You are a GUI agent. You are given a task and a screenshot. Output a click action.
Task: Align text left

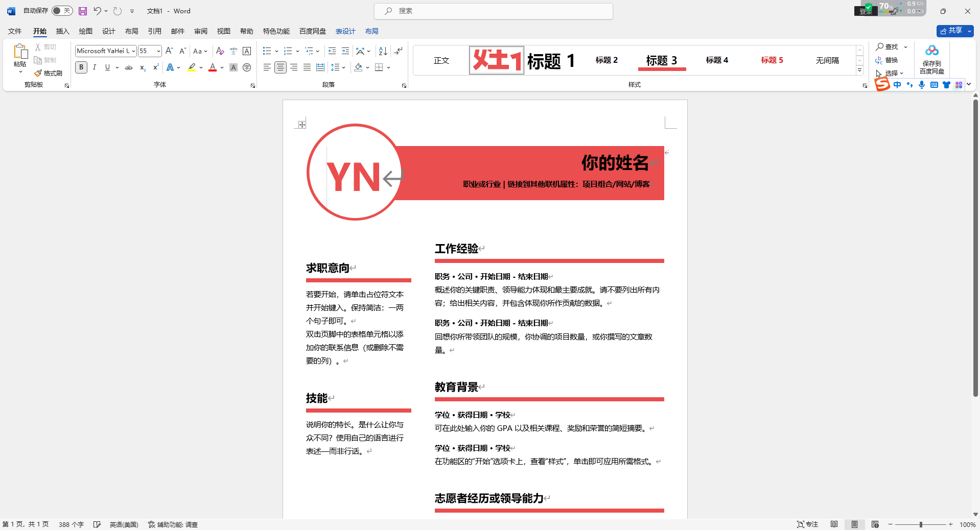coord(267,67)
